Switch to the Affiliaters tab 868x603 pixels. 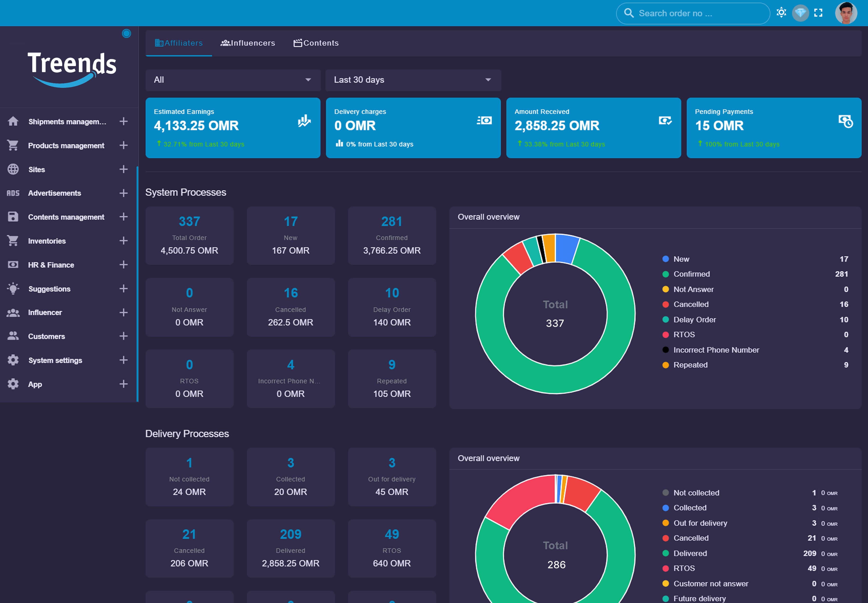click(x=179, y=43)
